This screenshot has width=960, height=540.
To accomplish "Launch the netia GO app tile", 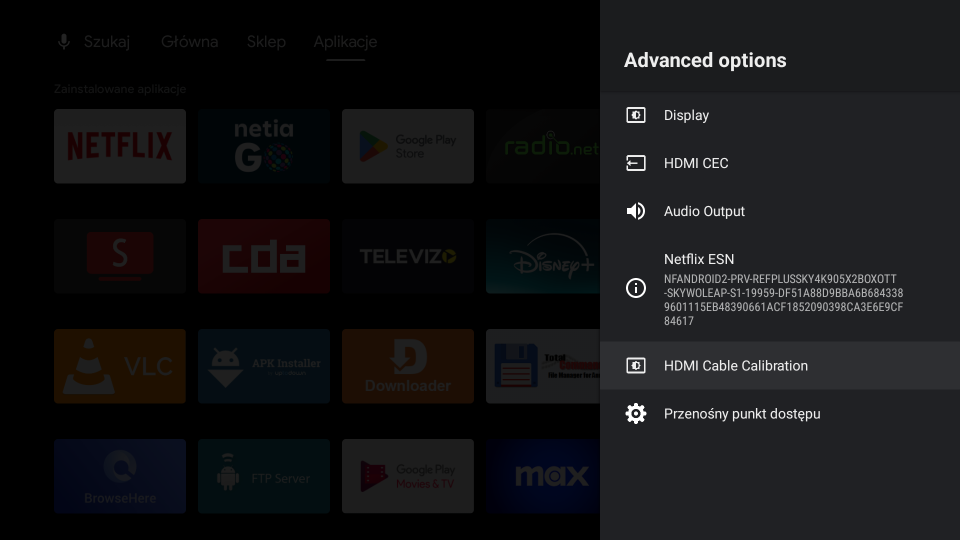I will [264, 146].
